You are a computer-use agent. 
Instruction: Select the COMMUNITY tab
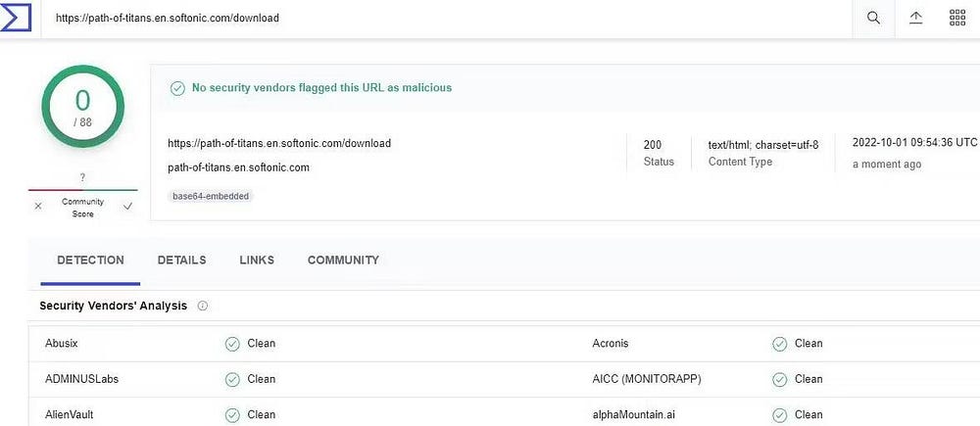pyautogui.click(x=343, y=260)
